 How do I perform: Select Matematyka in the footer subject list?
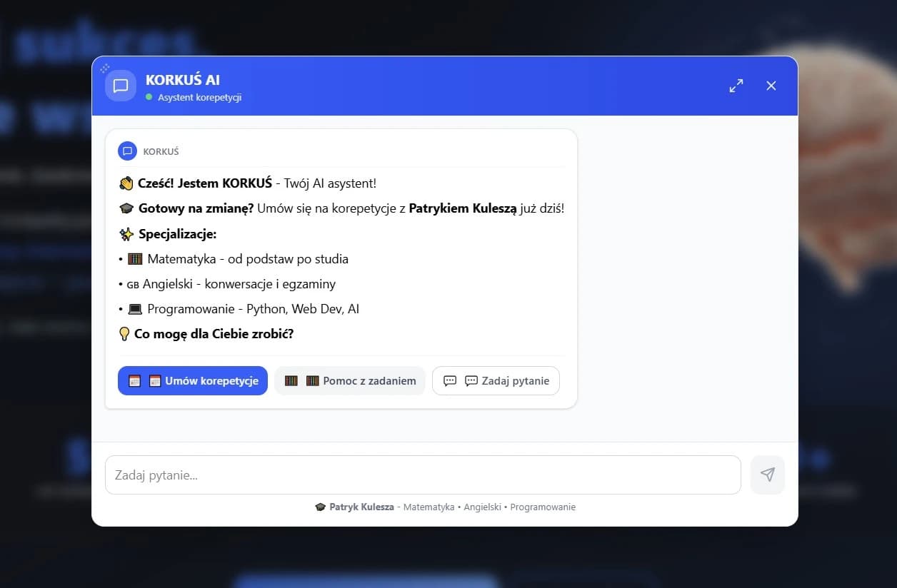[429, 507]
